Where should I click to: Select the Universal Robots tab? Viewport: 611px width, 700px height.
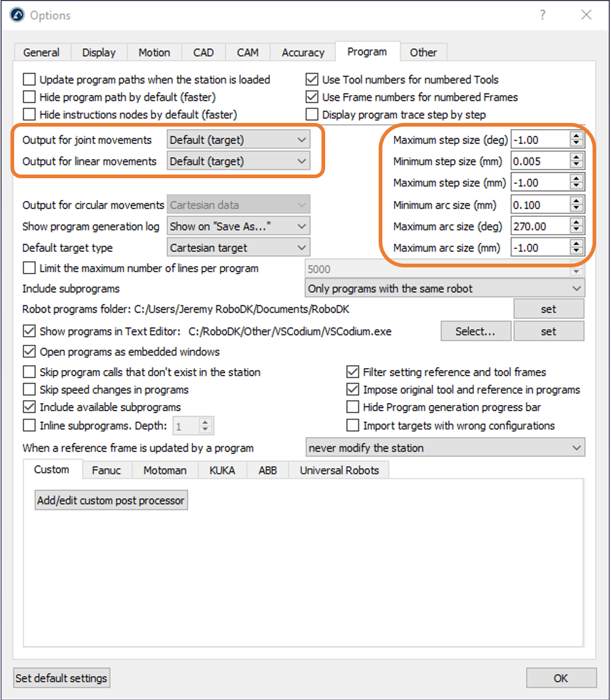[339, 470]
